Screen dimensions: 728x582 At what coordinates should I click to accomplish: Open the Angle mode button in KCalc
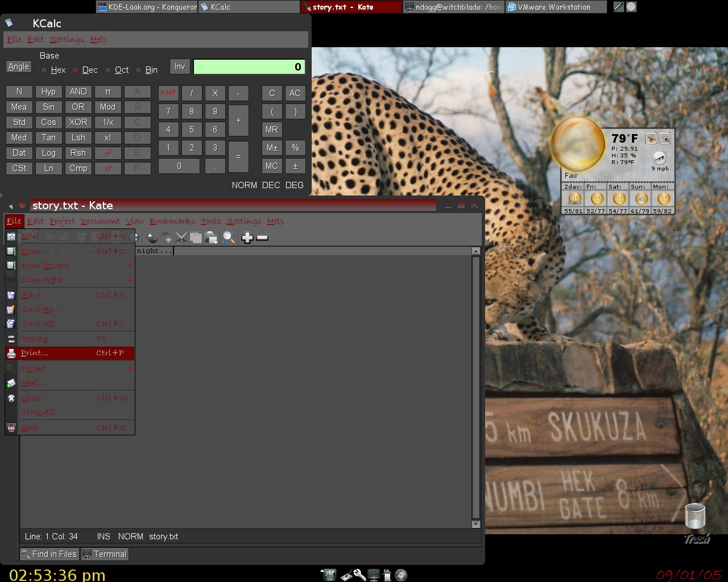tap(18, 66)
